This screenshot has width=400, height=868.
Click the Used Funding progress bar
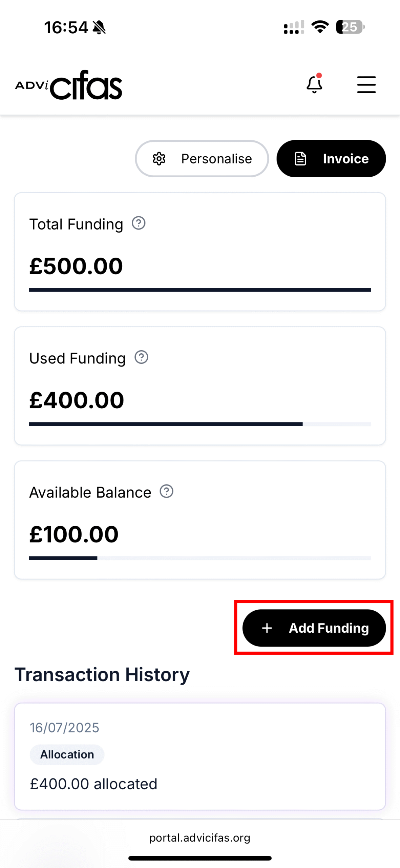pos(200,424)
